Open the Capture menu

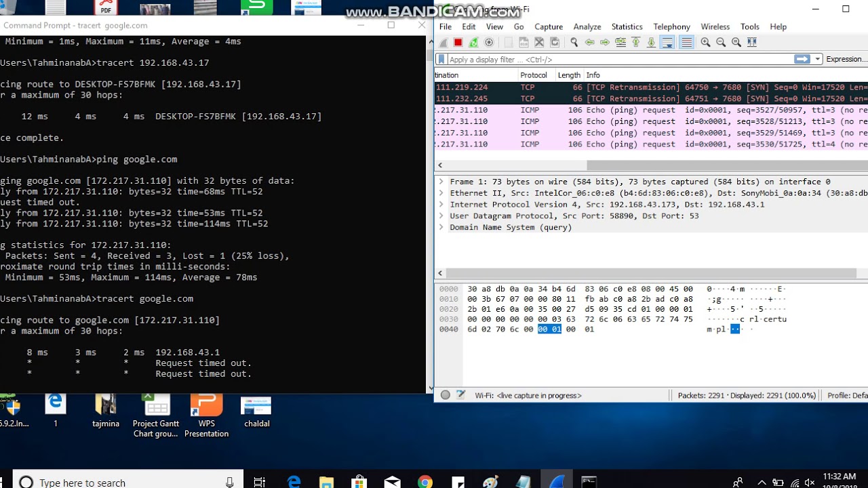click(x=549, y=26)
